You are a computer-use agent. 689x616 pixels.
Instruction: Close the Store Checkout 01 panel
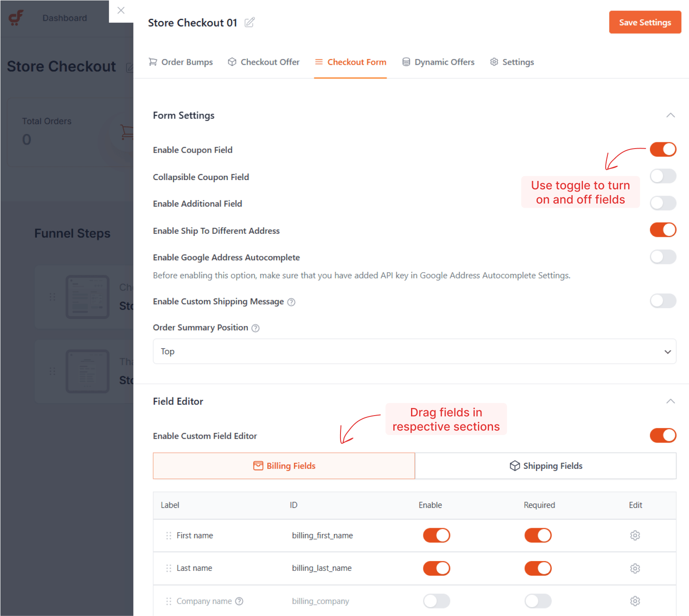pyautogui.click(x=121, y=10)
